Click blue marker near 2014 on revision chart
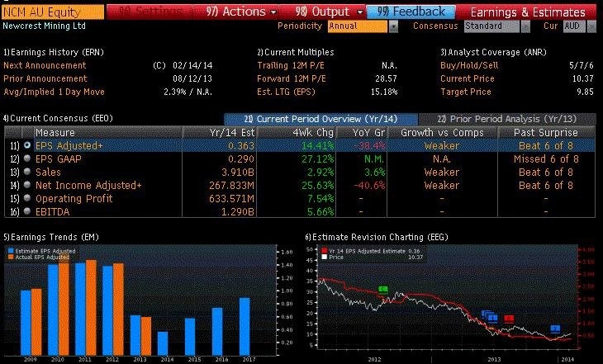603x364 pixels. coord(555,329)
